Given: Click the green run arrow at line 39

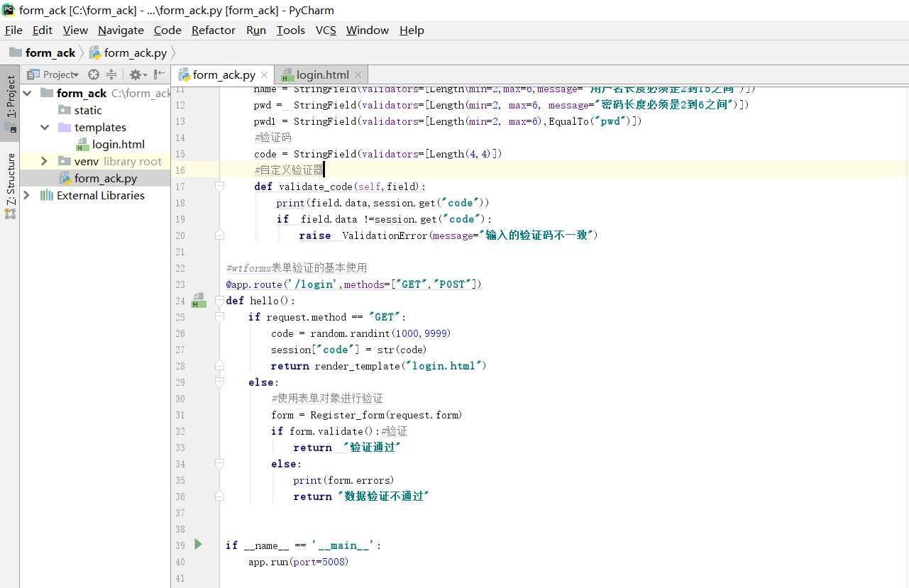Looking at the screenshot, I should [199, 544].
